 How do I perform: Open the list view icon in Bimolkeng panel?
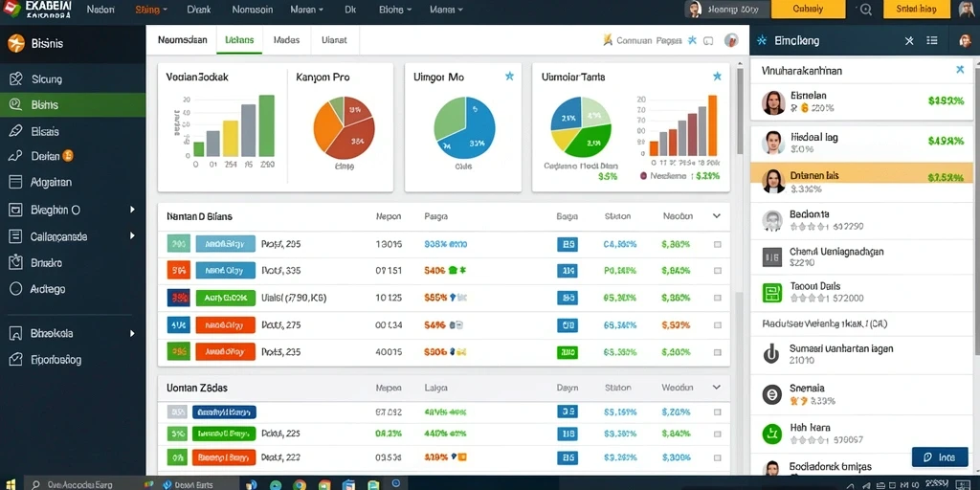coord(932,40)
